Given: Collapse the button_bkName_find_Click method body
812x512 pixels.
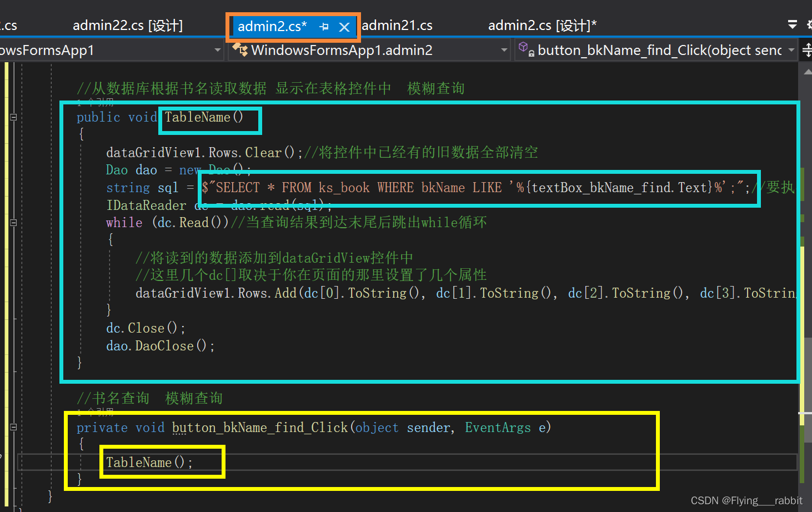Looking at the screenshot, I should (12, 428).
